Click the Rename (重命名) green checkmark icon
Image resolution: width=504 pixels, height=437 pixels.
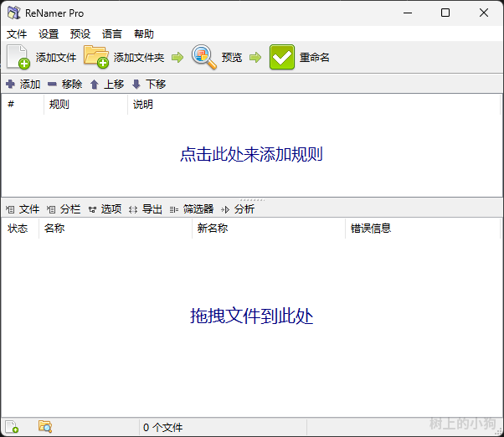(282, 57)
